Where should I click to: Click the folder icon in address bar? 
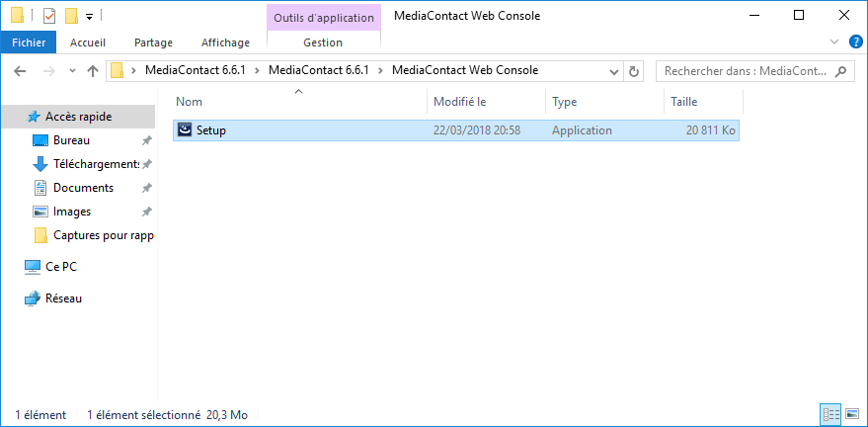click(x=117, y=71)
